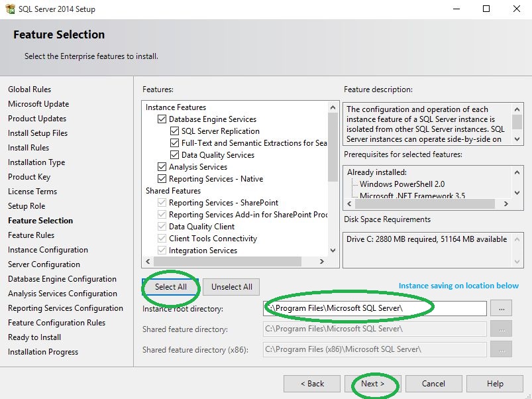Click the Features list vertical scrollbar thumb
This screenshot has height=399, width=532.
[x=333, y=147]
